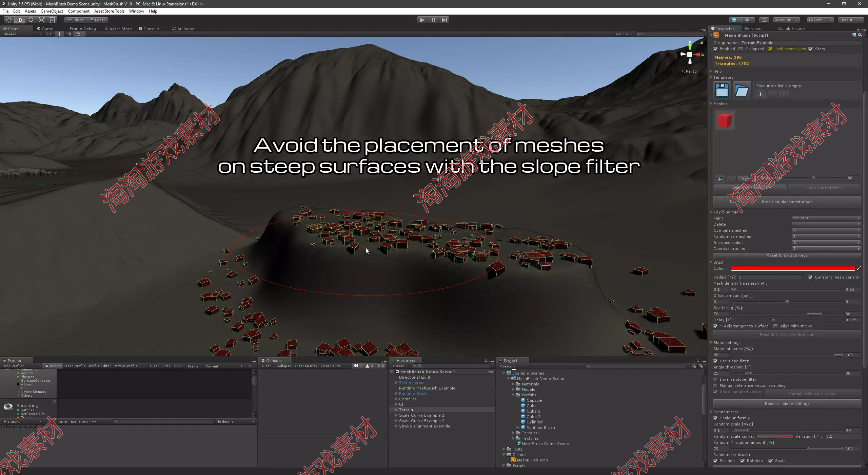
Task: Open the Account dropdown
Action: point(787,20)
